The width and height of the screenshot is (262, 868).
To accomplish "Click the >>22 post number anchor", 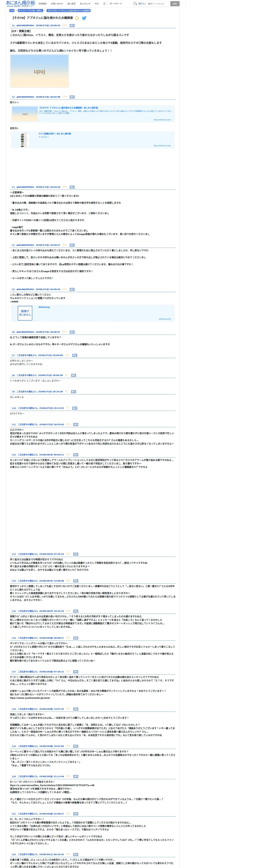I will coord(14,854).
